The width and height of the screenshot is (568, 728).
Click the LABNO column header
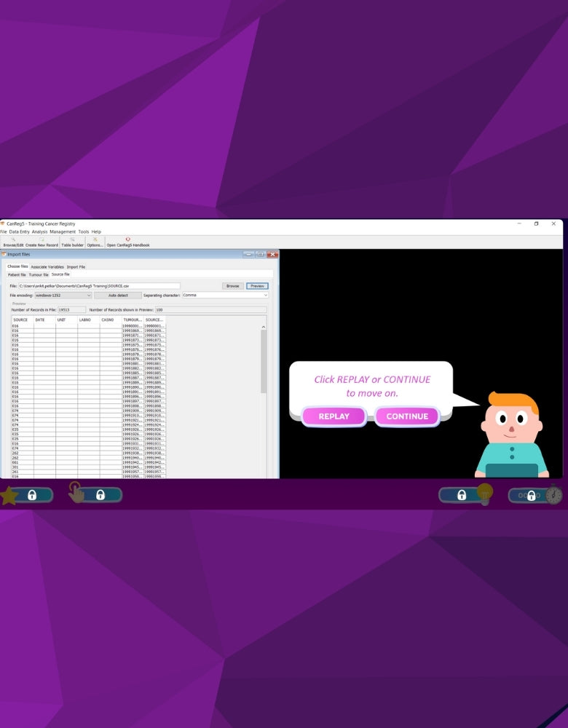(89, 320)
